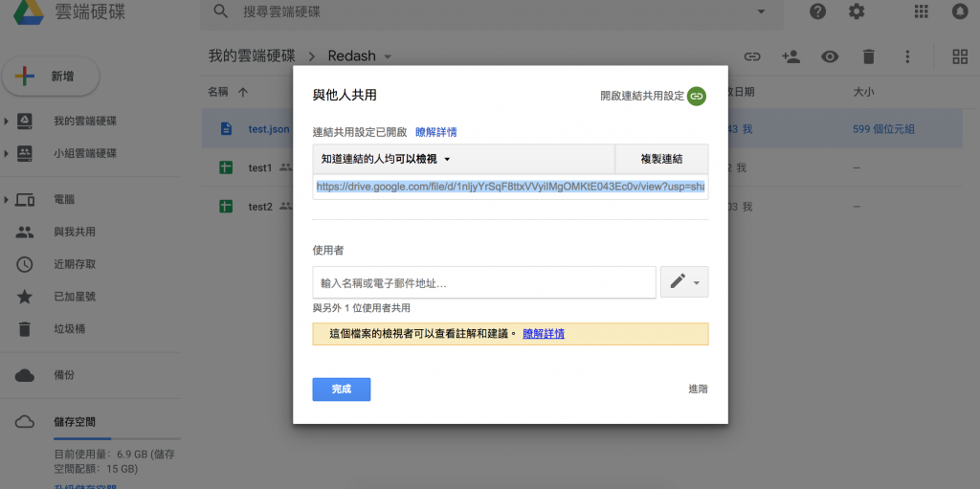Viewport: 980px width, 489px height.
Task: Click the search magnifier icon
Action: 221,11
